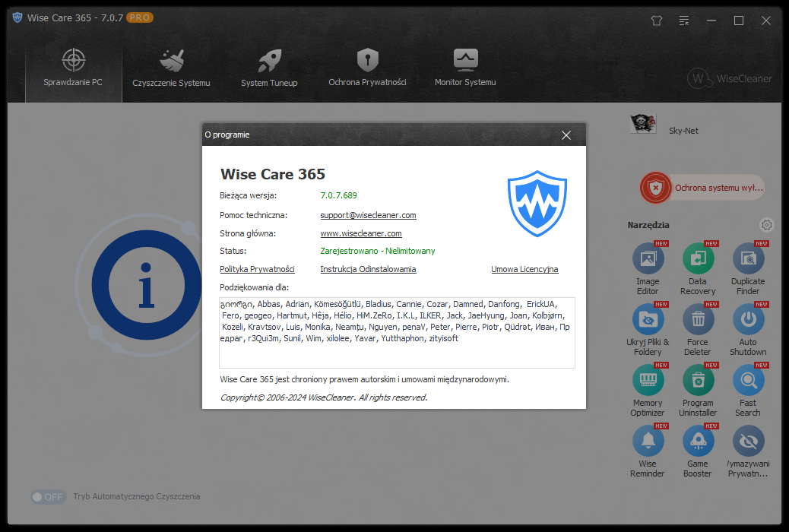Open Narzędzia settings gear icon
The height and width of the screenshot is (532, 789).
[766, 225]
